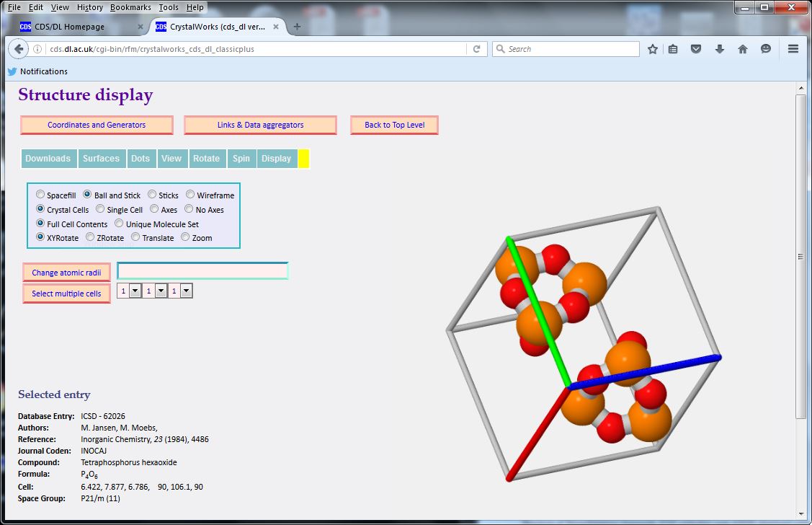This screenshot has width=812, height=525.
Task: Enable Zoom mouse mode
Action: pyautogui.click(x=185, y=237)
